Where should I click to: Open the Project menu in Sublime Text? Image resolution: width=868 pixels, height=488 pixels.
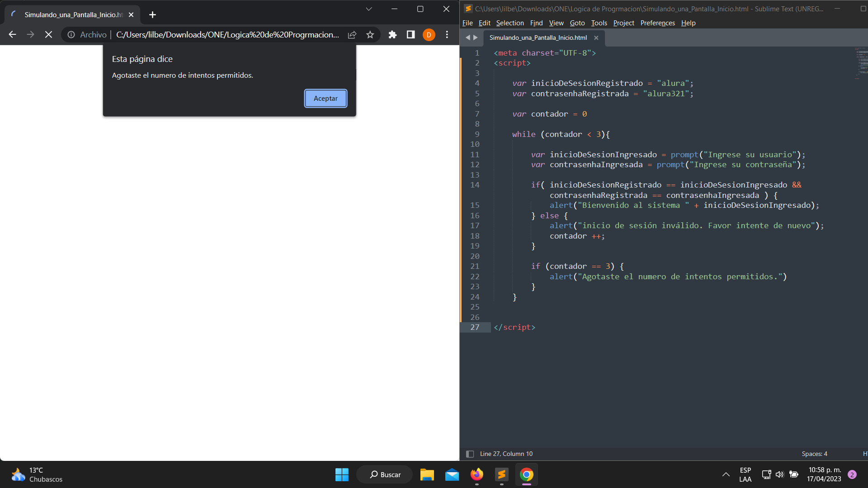point(623,23)
